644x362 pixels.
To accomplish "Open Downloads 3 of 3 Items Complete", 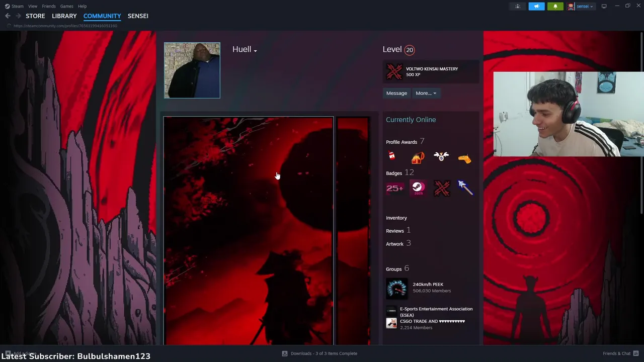I will (324, 353).
